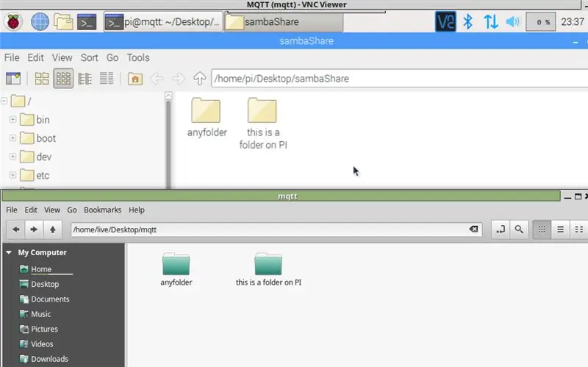The height and width of the screenshot is (367, 588).
Task: Select the dev folder in tree
Action: point(35,157)
